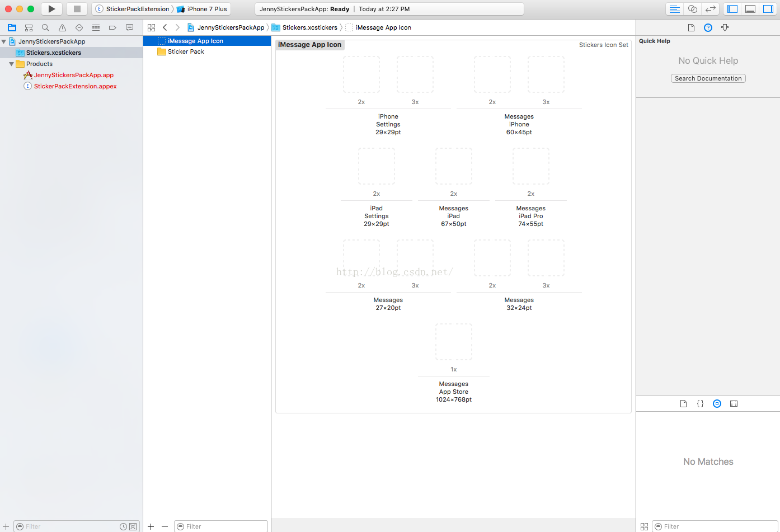Viewport: 780px width, 532px height.
Task: Hide the Utilities panel on the right
Action: (x=768, y=9)
